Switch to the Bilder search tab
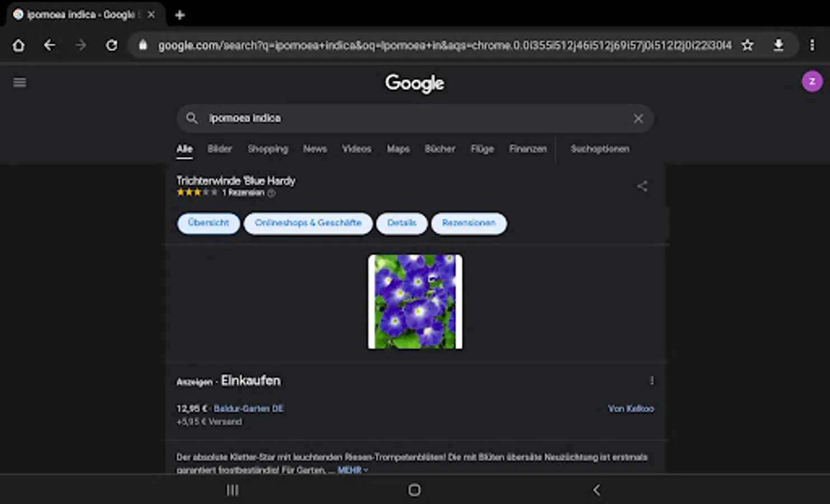 (x=220, y=149)
